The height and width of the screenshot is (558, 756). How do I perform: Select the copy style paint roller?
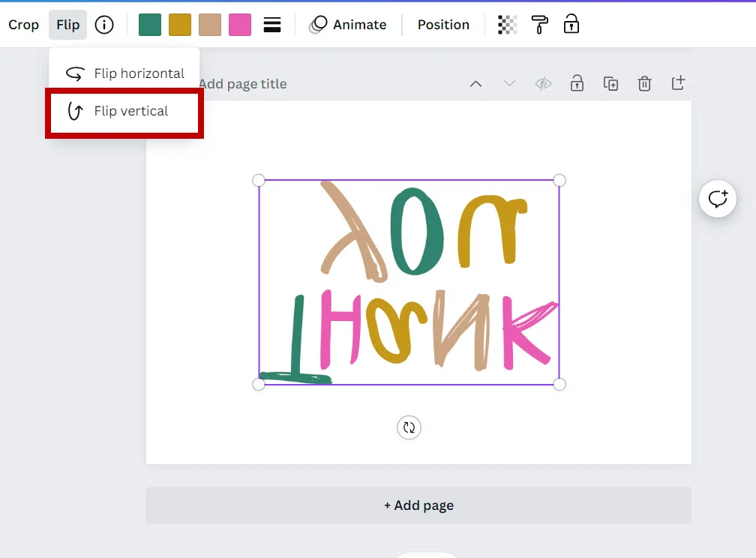541,24
